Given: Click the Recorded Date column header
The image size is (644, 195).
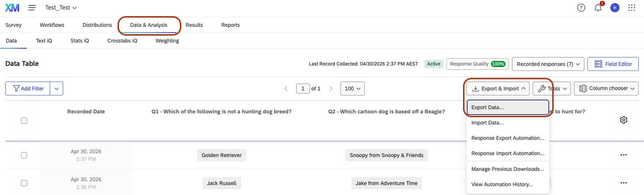Looking at the screenshot, I should (86, 111).
